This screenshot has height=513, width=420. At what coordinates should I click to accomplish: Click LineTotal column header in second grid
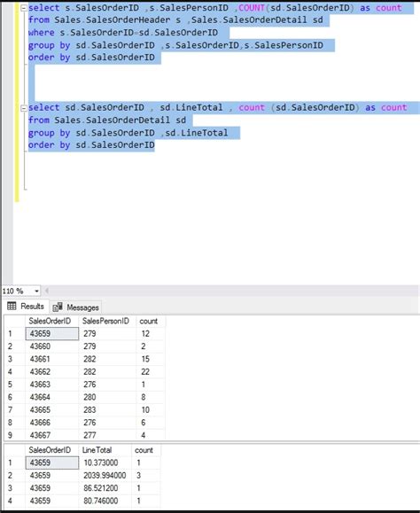(x=105, y=450)
